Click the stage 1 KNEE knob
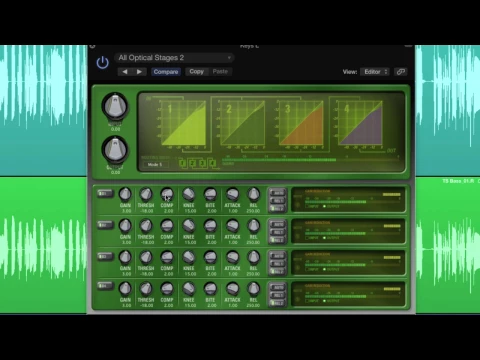The width and height of the screenshot is (480, 360). tap(189, 194)
